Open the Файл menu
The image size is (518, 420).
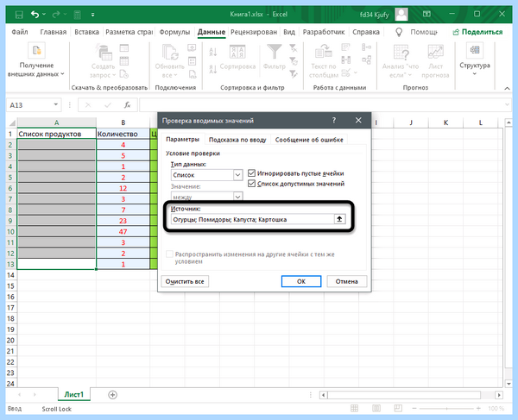(x=20, y=32)
